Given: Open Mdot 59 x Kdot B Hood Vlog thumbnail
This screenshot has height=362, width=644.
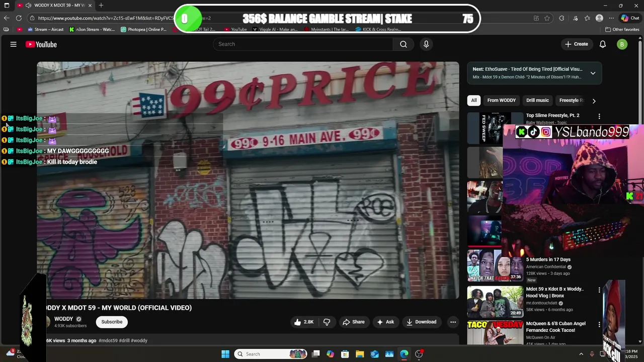Looking at the screenshot, I should pos(495,302).
